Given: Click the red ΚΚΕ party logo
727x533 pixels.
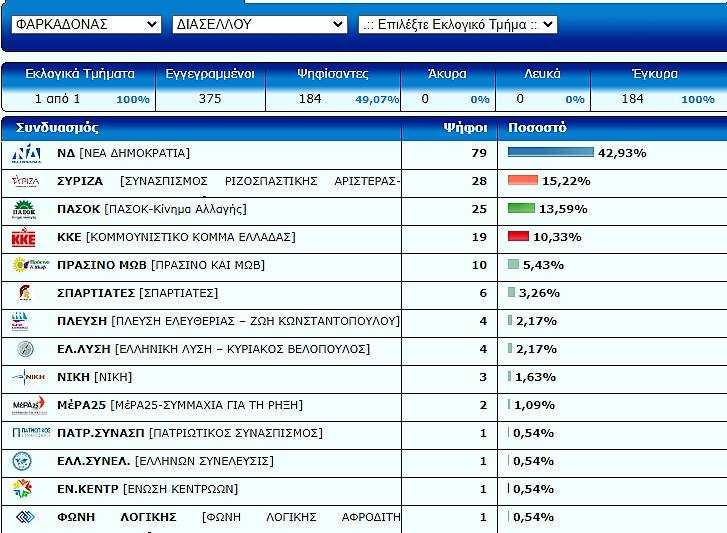Looking at the screenshot, I should tap(24, 237).
